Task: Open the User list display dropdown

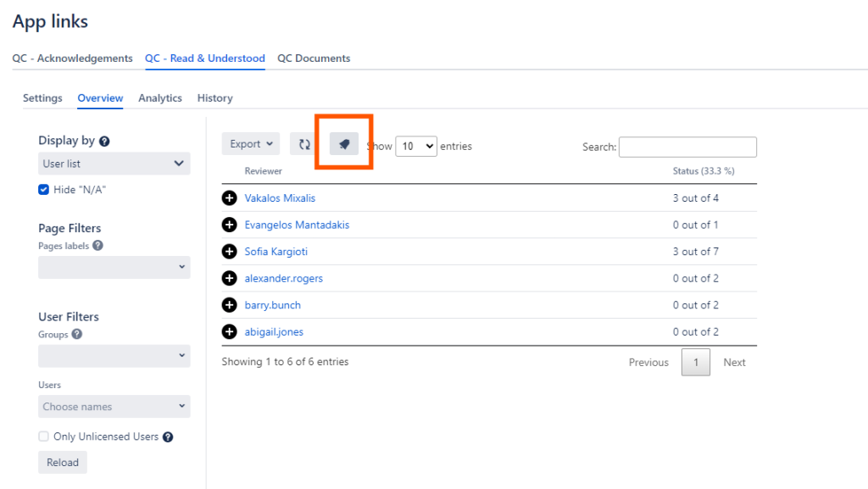Action: [114, 164]
